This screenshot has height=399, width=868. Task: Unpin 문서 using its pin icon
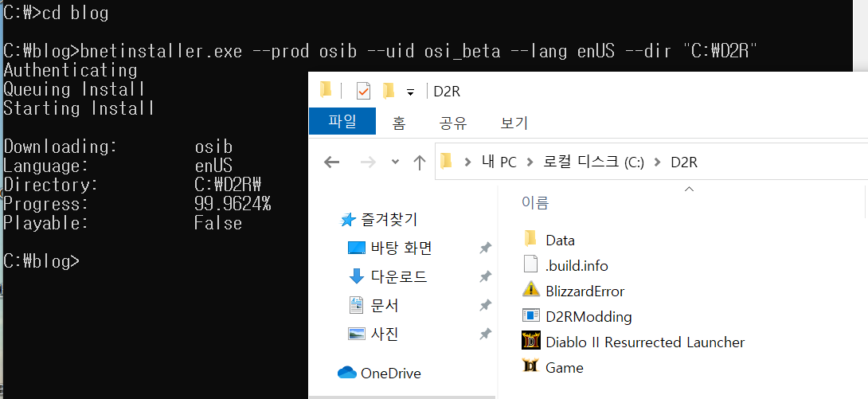486,305
